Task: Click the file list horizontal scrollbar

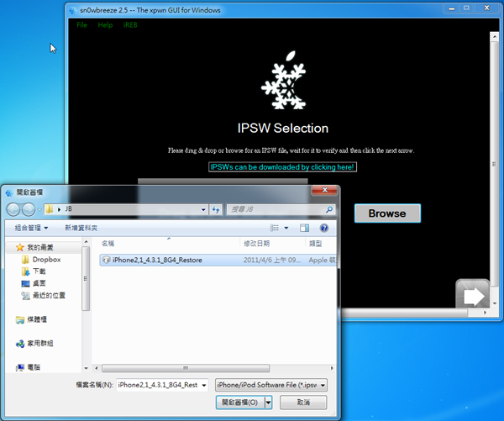Action: pos(186,368)
